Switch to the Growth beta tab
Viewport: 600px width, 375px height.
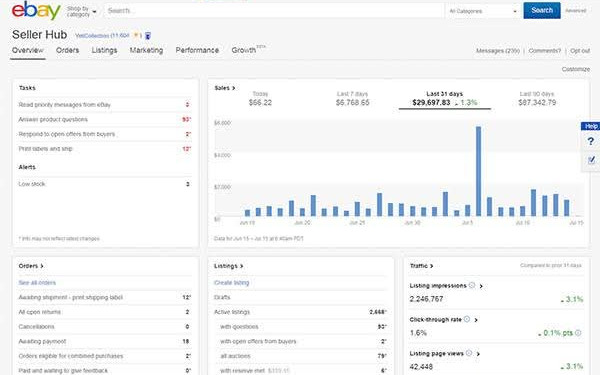[248, 50]
